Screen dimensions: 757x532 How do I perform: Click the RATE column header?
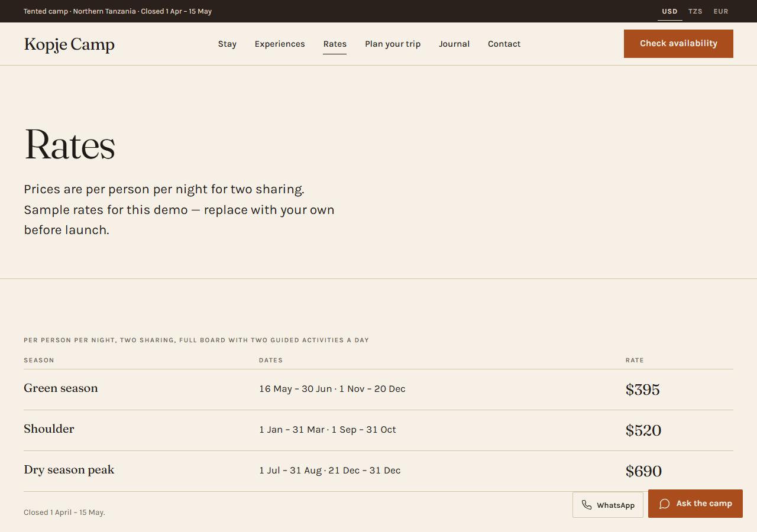635,360
